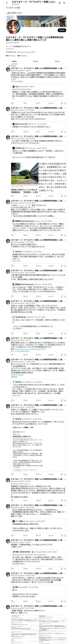The height and width of the screenshot is (644, 72).
Task: Open search from the profile header
Action: pos(64,3)
